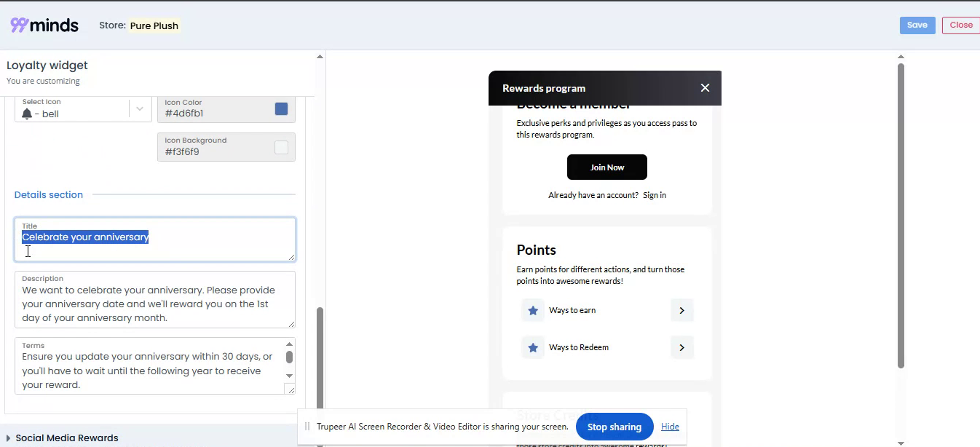Click the Pure Plush store name
The height and width of the screenshot is (447, 980).
click(154, 25)
